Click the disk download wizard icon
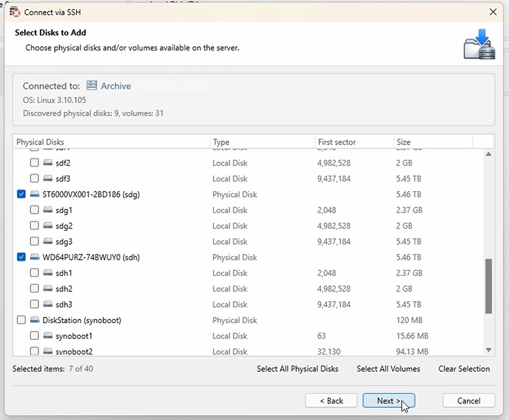 coord(479,45)
